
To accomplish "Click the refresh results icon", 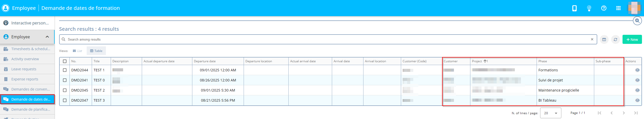I will 615,40.
